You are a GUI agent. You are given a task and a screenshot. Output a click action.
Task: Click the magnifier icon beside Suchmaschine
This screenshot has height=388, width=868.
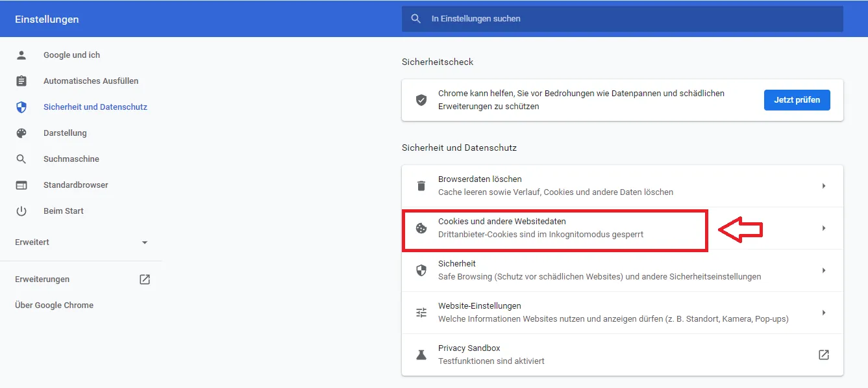tap(21, 159)
